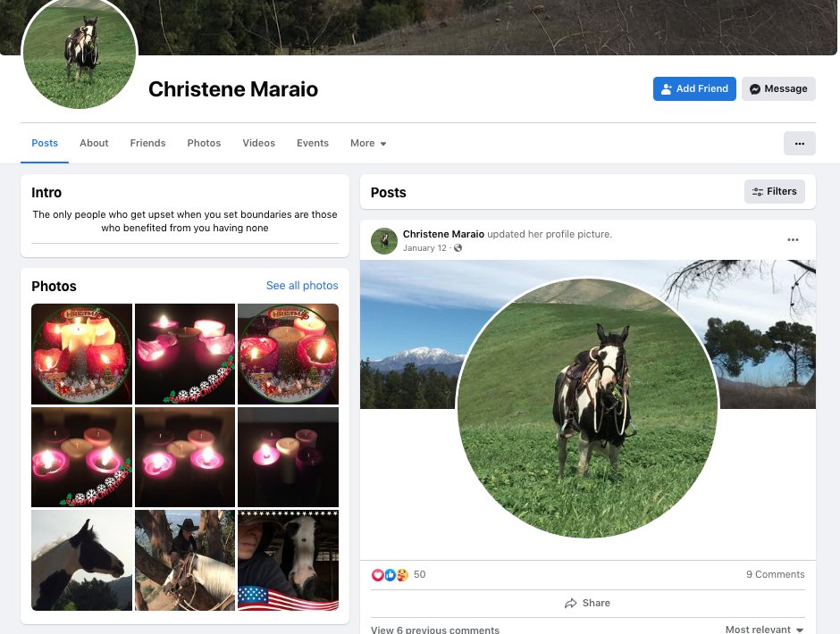840x634 pixels.
Task: Open 9 Comments link
Action: pyautogui.click(x=775, y=574)
